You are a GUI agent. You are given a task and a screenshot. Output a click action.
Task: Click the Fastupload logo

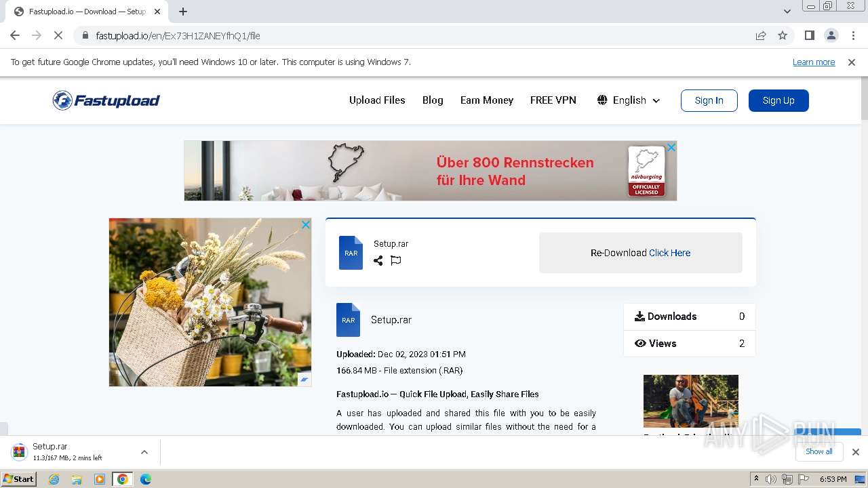click(106, 100)
